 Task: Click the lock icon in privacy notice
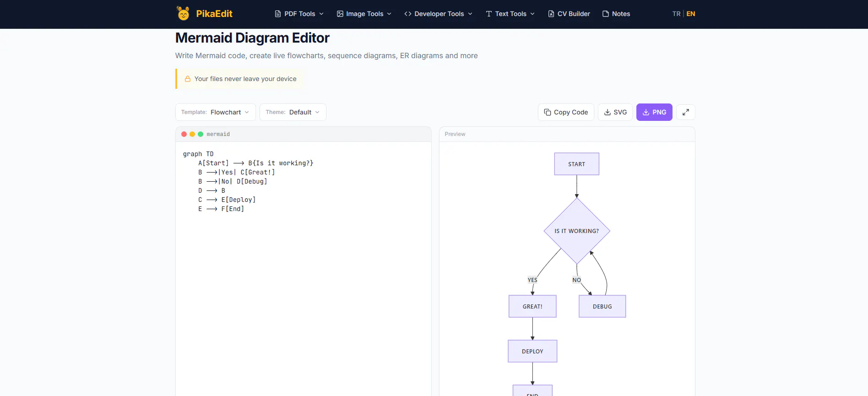[188, 79]
